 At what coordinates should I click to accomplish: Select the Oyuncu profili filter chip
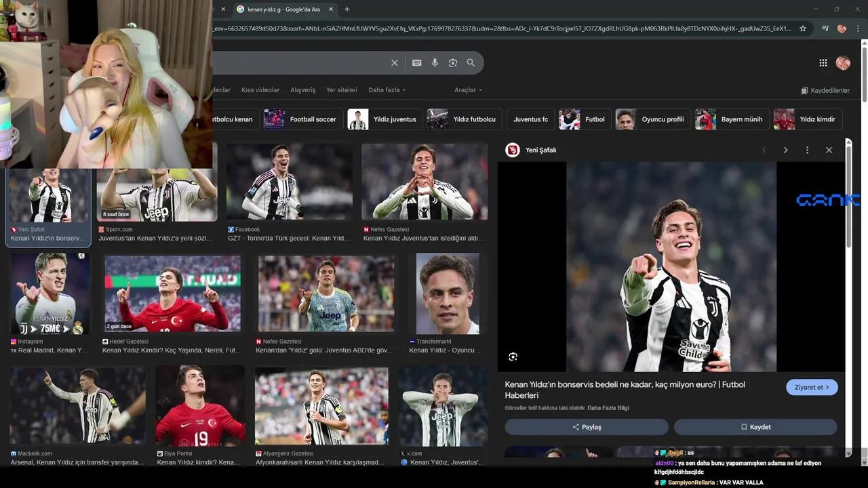(x=653, y=119)
